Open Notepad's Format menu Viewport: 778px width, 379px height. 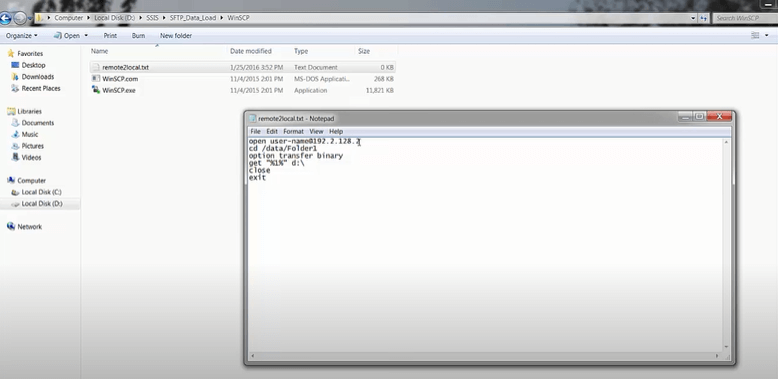click(293, 131)
